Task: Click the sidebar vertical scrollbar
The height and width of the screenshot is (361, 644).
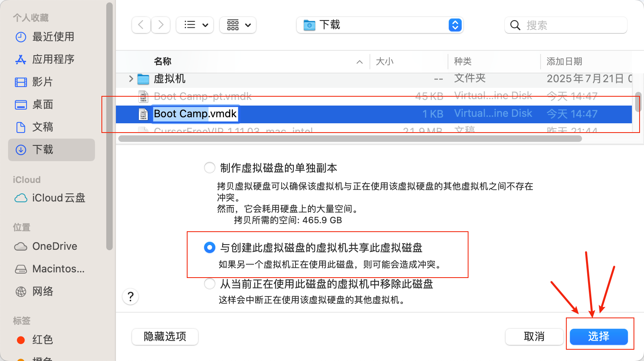Action: pyautogui.click(x=109, y=126)
